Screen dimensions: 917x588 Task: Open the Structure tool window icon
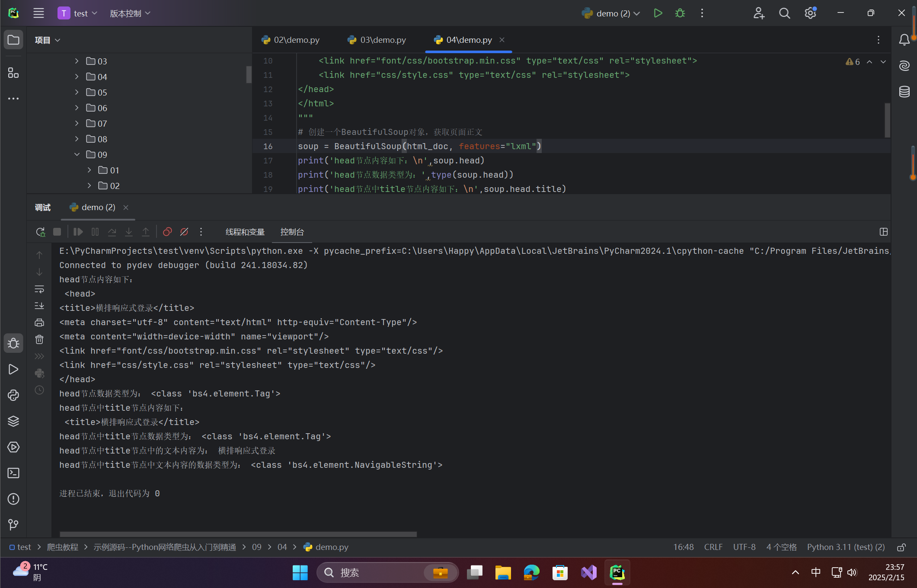tap(13, 73)
